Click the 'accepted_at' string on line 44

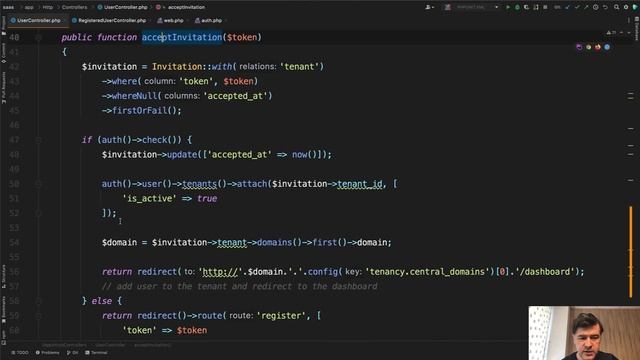(x=236, y=96)
